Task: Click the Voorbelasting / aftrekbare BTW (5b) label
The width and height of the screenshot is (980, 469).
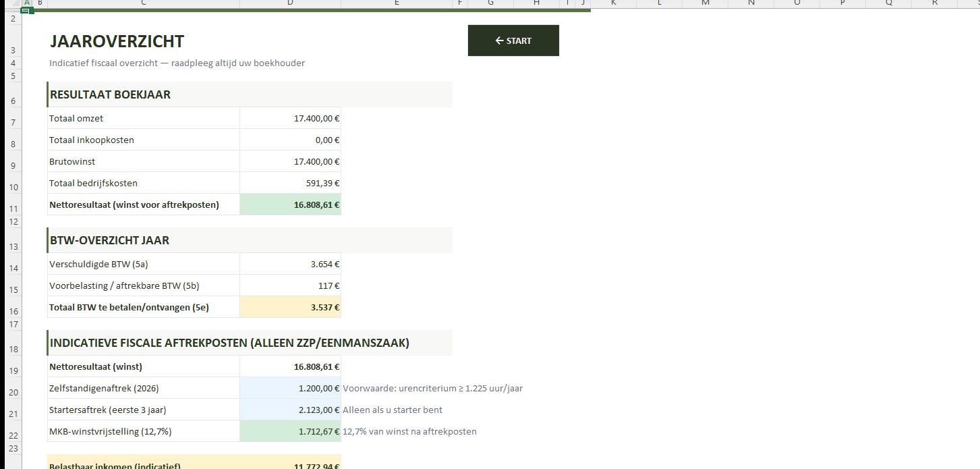Action: (x=115, y=285)
